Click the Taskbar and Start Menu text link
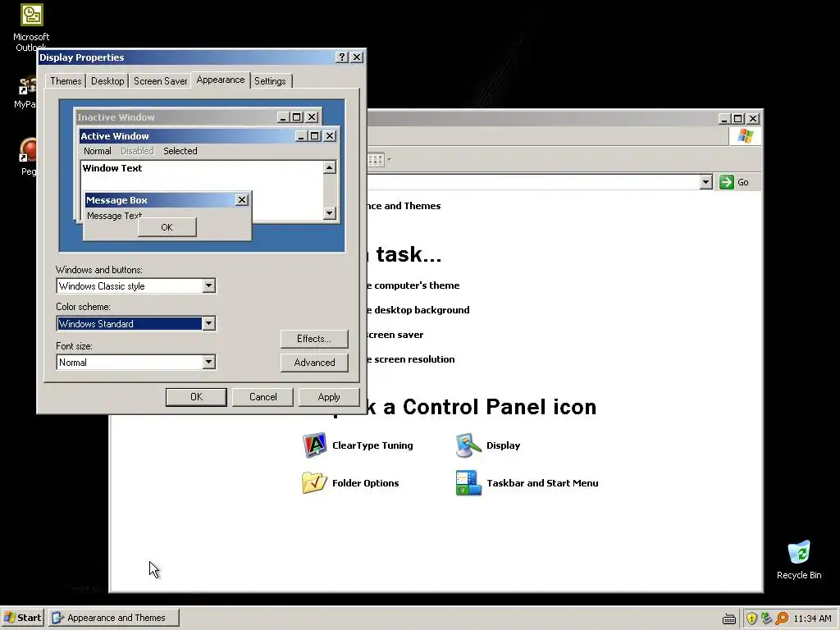Image resolution: width=840 pixels, height=630 pixels. 542,482
